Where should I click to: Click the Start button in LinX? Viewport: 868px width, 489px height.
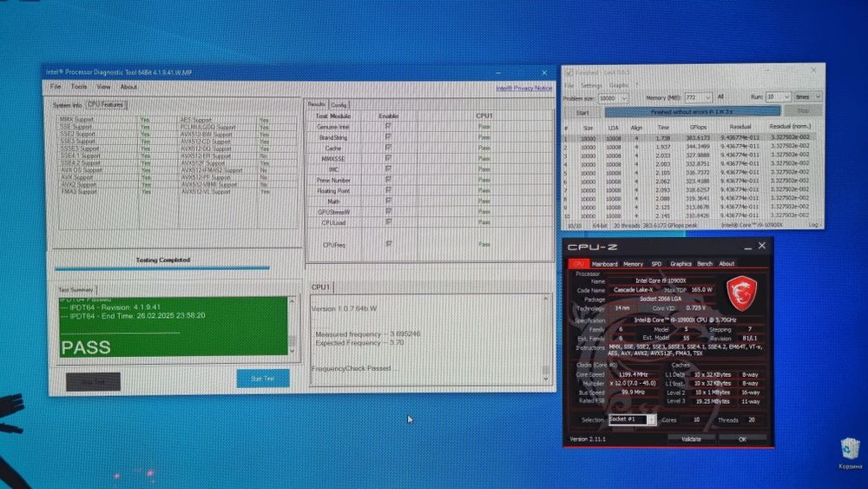pyautogui.click(x=582, y=112)
